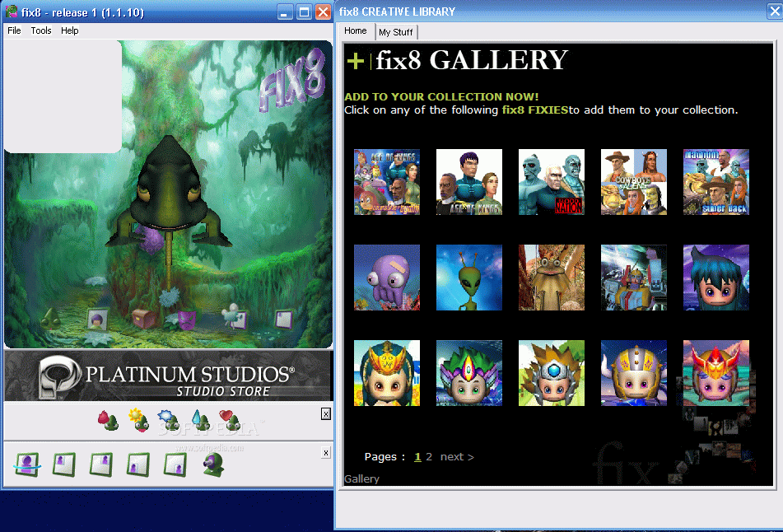Add the green alien fixie thumbnail
Viewport: 783px width, 532px height.
pyautogui.click(x=469, y=278)
